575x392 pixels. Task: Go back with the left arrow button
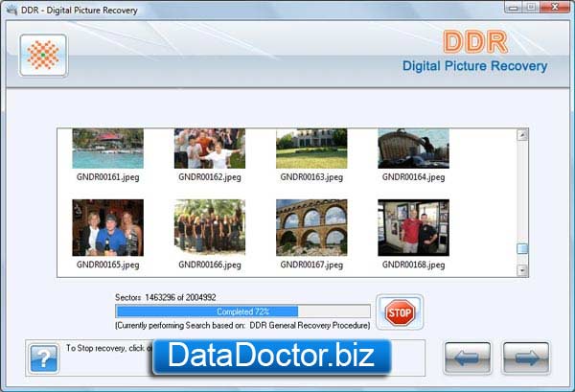468,357
